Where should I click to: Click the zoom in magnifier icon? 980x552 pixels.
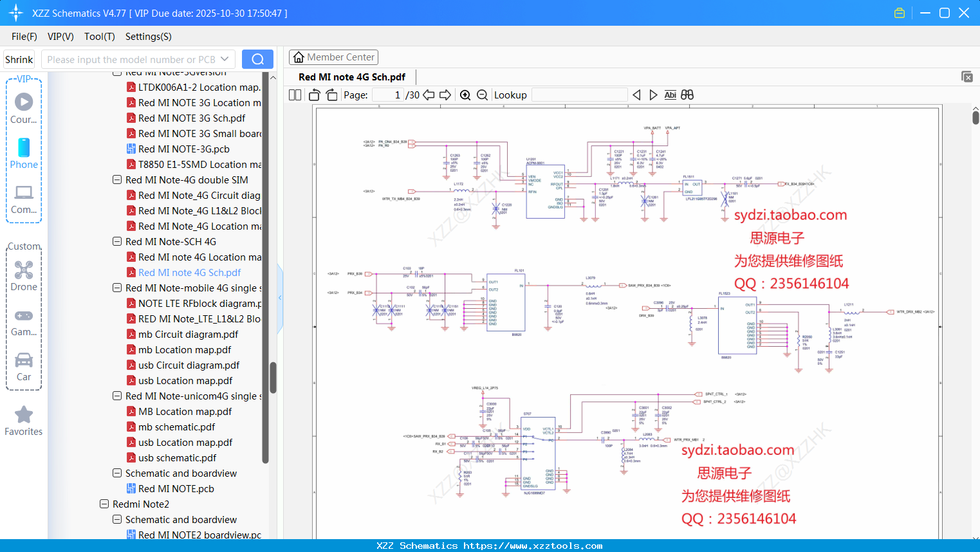[x=465, y=95]
